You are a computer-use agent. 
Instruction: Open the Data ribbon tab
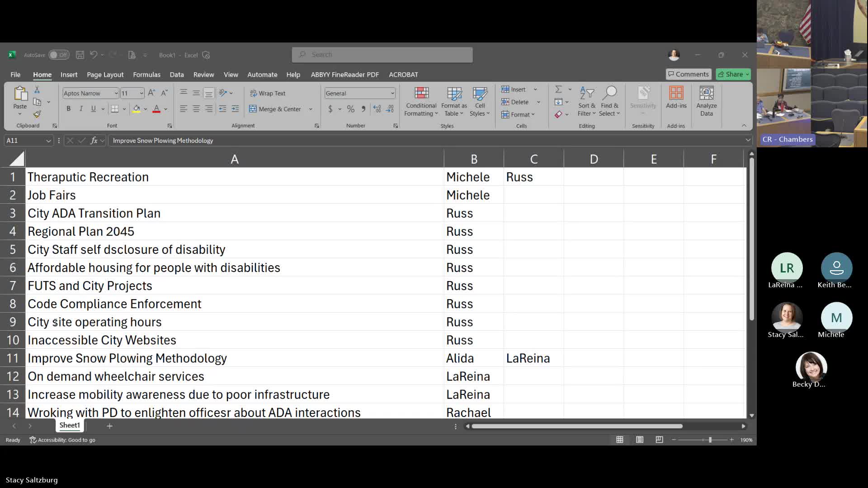(176, 75)
